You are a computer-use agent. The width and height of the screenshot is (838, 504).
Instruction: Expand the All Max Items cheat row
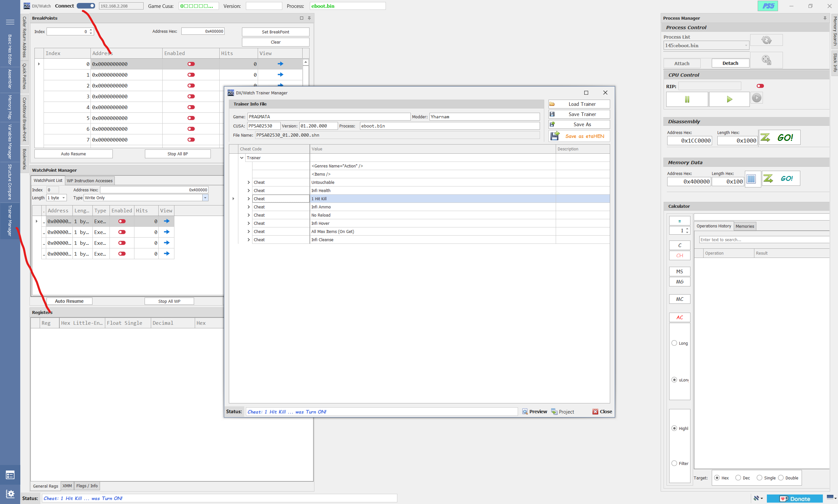(x=248, y=231)
